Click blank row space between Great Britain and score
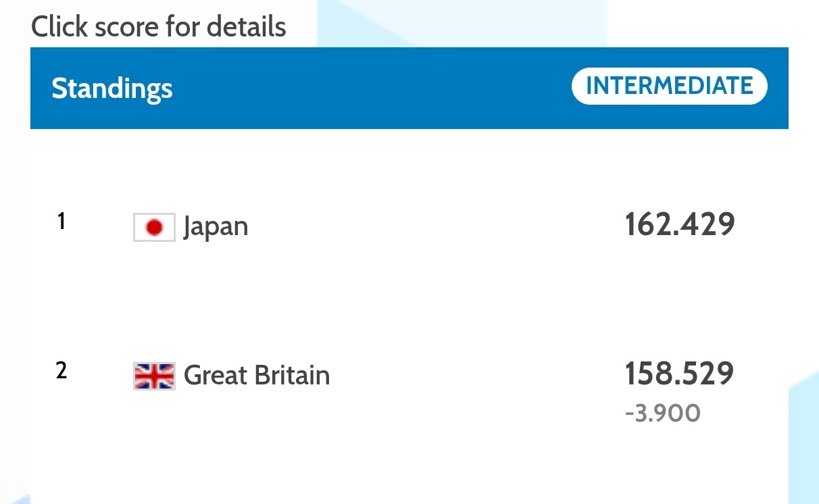The height and width of the screenshot is (504, 819). pyautogui.click(x=473, y=375)
